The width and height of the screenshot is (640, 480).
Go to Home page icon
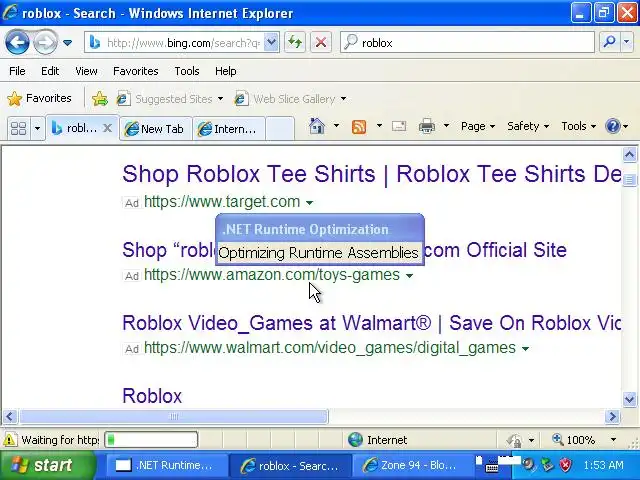tap(317, 126)
